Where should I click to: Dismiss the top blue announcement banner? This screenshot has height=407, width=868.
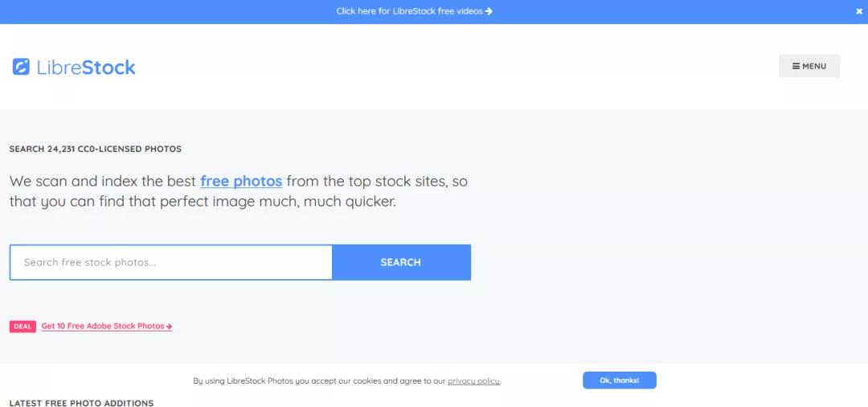click(x=859, y=11)
